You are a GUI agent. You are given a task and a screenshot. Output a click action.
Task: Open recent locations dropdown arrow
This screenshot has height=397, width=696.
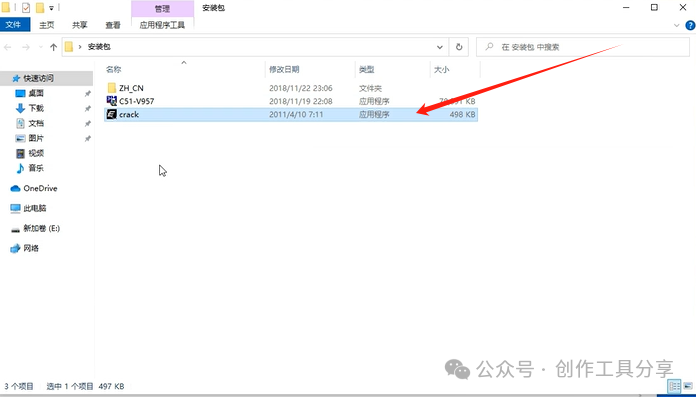tap(41, 47)
